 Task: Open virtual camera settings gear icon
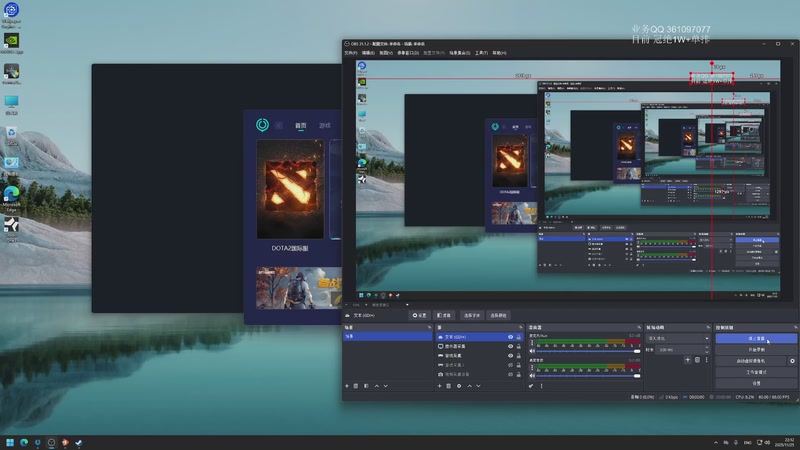[x=792, y=361]
